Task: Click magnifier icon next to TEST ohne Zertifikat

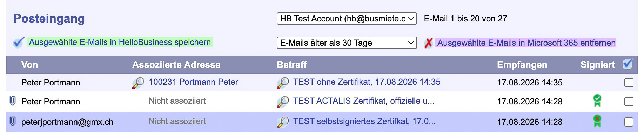Action: point(283,83)
